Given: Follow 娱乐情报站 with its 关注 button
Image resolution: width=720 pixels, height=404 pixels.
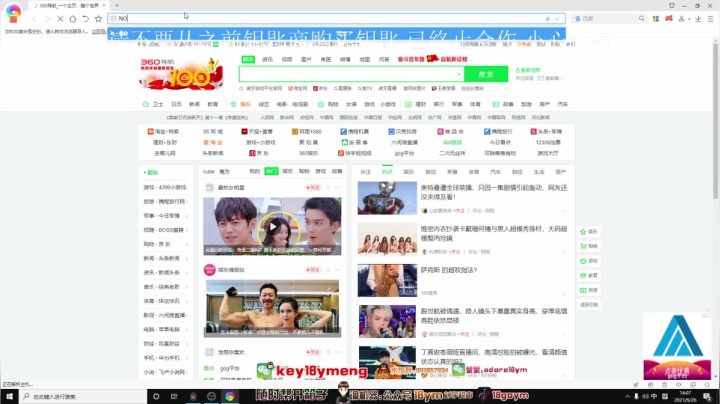Looking at the screenshot, I should [312, 270].
